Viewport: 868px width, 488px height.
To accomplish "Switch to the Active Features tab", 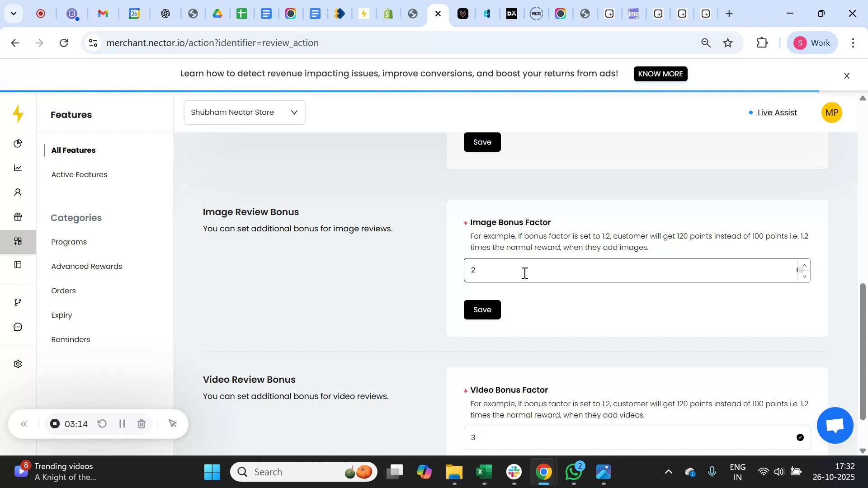I will 79,174.
